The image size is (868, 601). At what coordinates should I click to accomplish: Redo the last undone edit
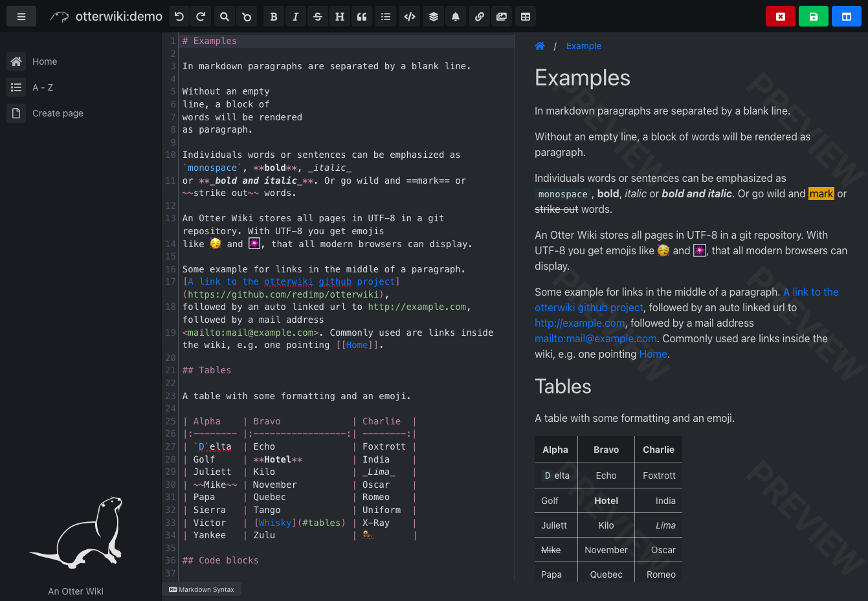[x=201, y=17]
